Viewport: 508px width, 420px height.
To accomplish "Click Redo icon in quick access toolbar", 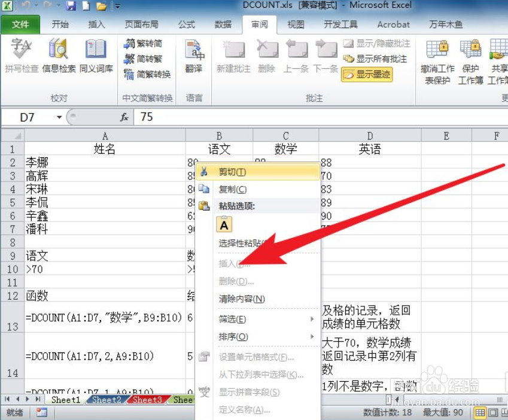I will [48, 5].
